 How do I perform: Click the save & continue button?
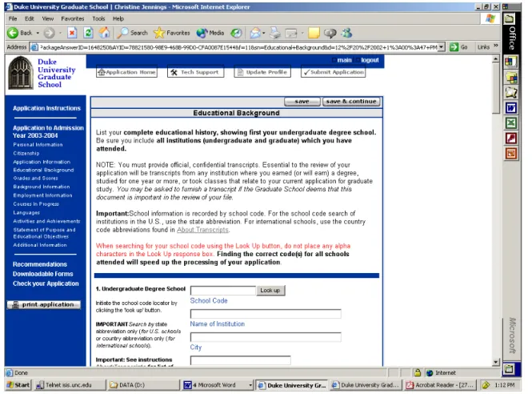[351, 101]
